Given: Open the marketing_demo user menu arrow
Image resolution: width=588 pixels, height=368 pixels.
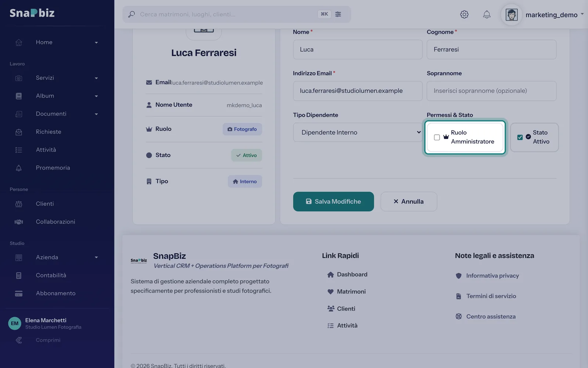Looking at the screenshot, I should click(582, 14).
